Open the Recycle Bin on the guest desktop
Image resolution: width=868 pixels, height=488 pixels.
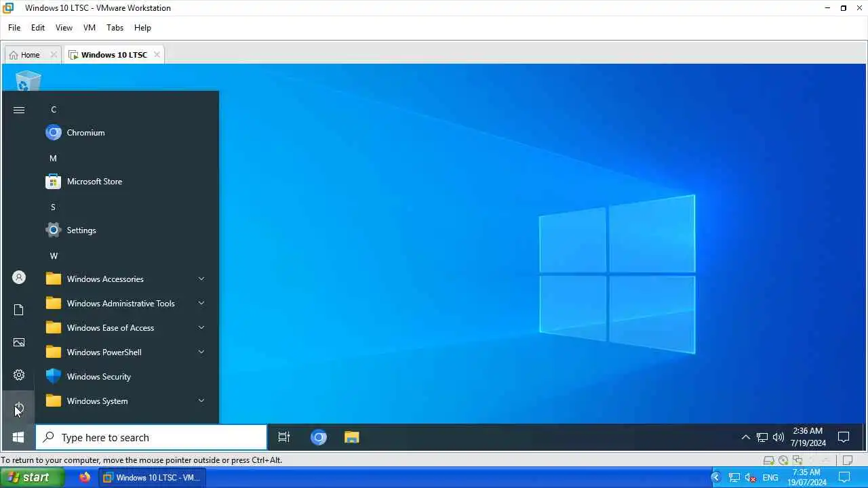[27, 81]
